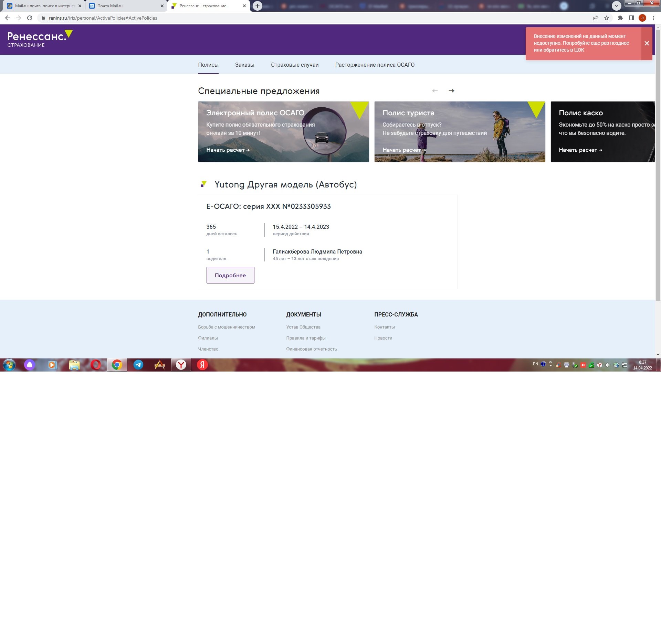This screenshot has width=661, height=644.
Task: Open the Электронный полис ОСАГО offer card
Action: point(283,132)
